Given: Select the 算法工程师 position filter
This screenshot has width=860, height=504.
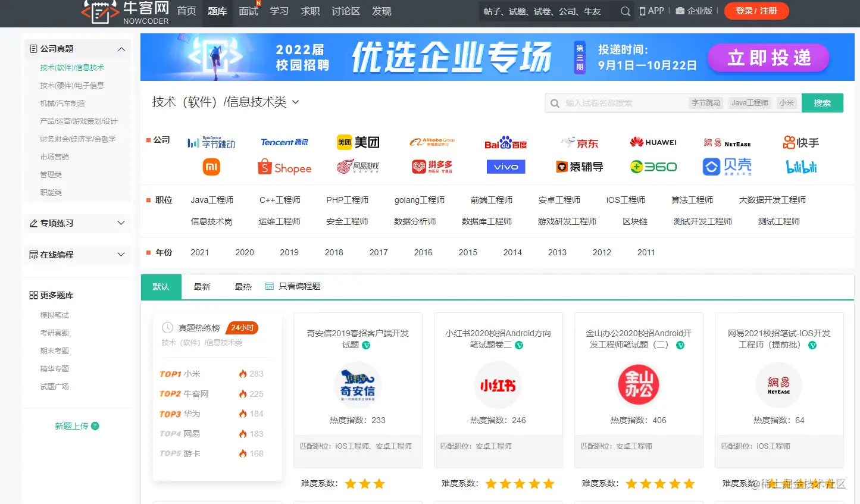Looking at the screenshot, I should point(692,200).
